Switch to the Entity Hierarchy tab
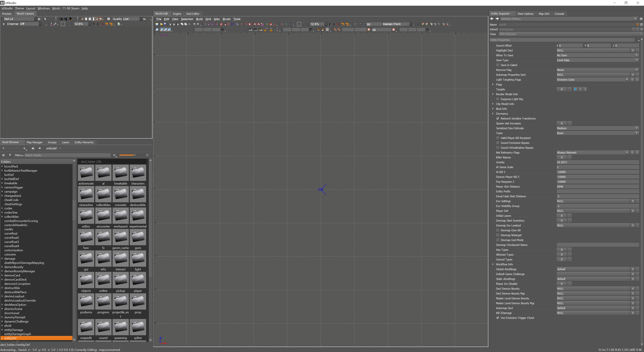The image size is (644, 352). 84,142
